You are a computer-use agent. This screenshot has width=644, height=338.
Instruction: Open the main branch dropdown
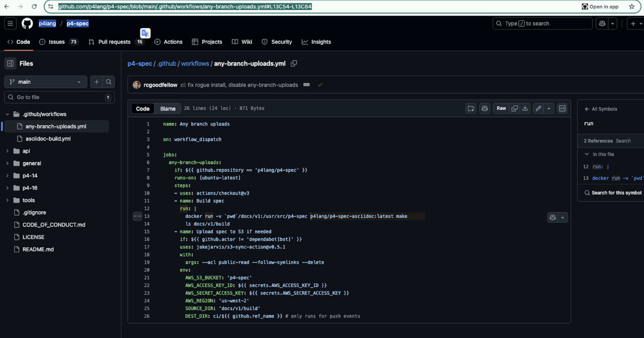[x=45, y=82]
